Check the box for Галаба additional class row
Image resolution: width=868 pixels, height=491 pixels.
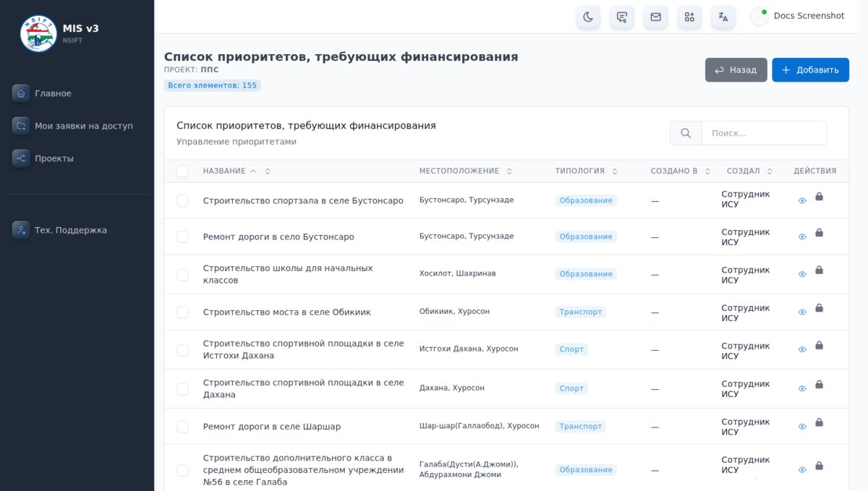coord(182,470)
